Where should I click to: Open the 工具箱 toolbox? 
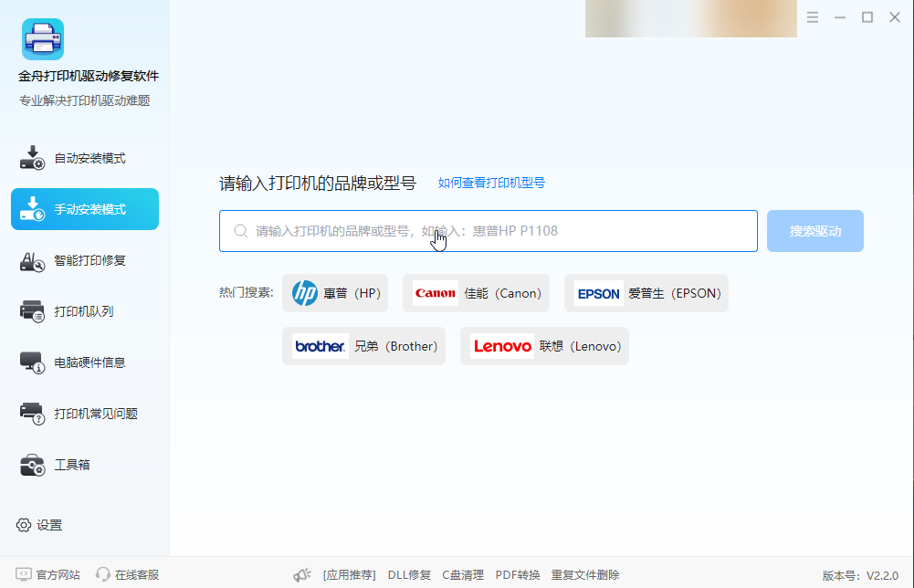tap(85, 465)
